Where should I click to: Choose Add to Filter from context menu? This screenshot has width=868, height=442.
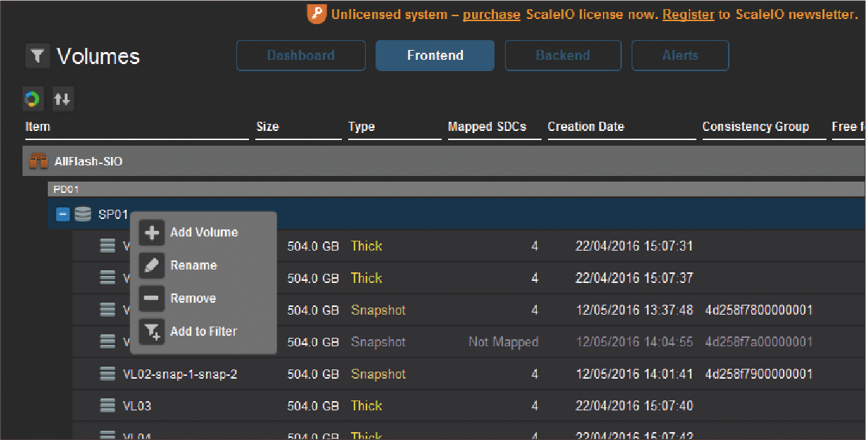(203, 331)
